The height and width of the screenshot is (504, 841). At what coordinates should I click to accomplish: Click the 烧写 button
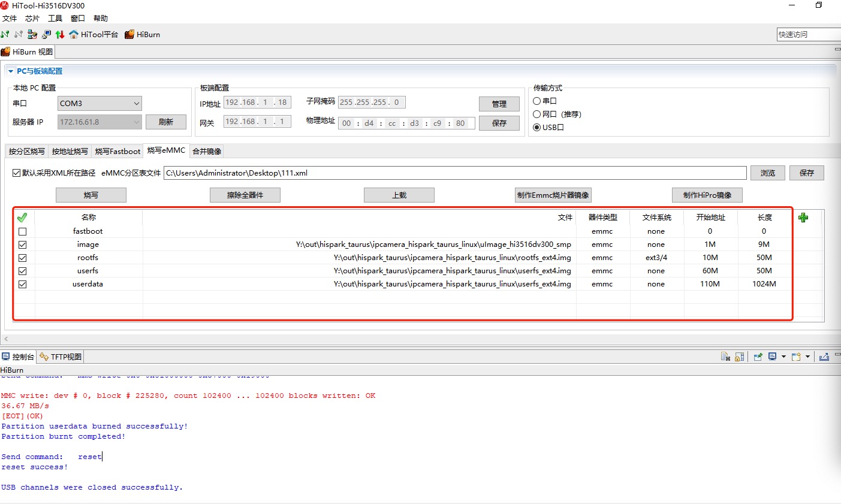[x=91, y=195]
